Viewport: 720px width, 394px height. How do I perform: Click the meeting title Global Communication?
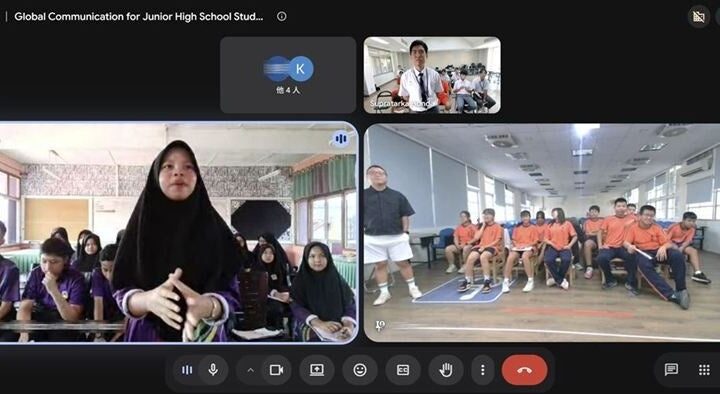[139, 17]
